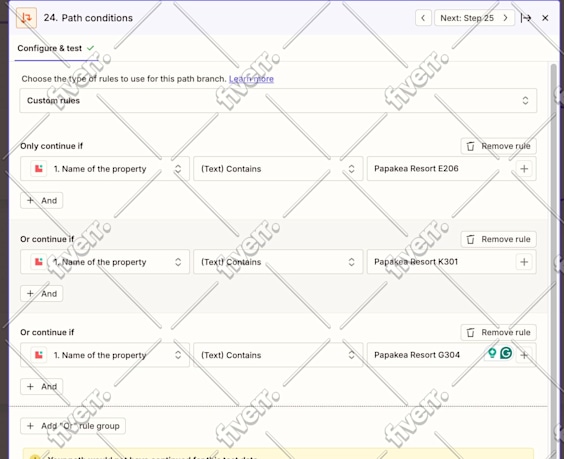Switch to the Configure & test tab
Viewport: 564px width, 459px height.
[56, 48]
